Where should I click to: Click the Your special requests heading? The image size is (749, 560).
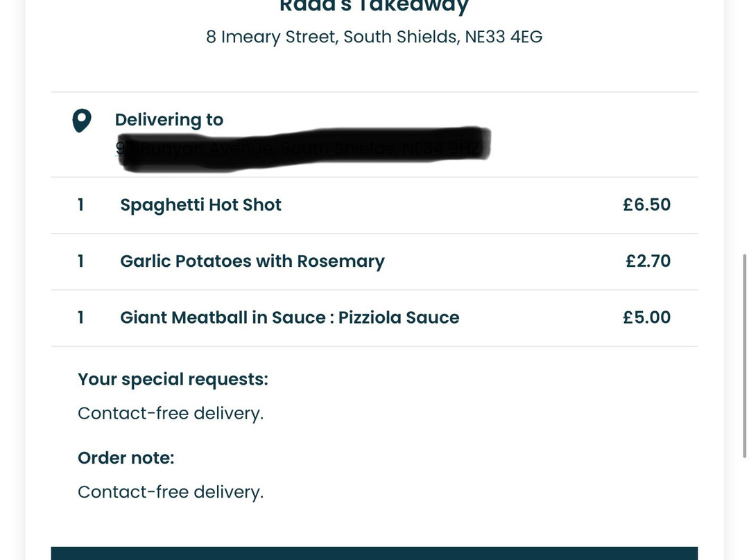pos(173,379)
